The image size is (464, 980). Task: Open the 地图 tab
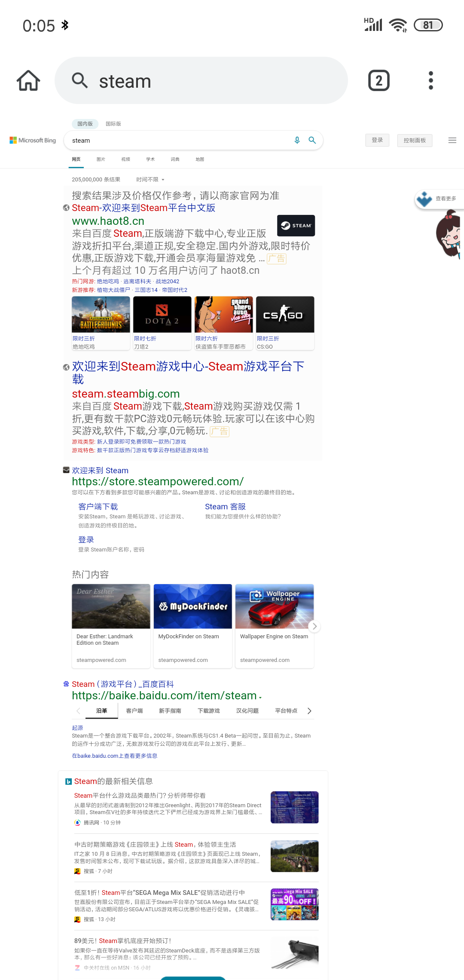pyautogui.click(x=200, y=159)
